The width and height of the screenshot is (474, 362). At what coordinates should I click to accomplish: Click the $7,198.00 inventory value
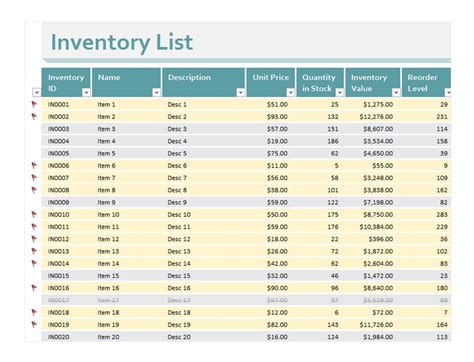coord(378,202)
